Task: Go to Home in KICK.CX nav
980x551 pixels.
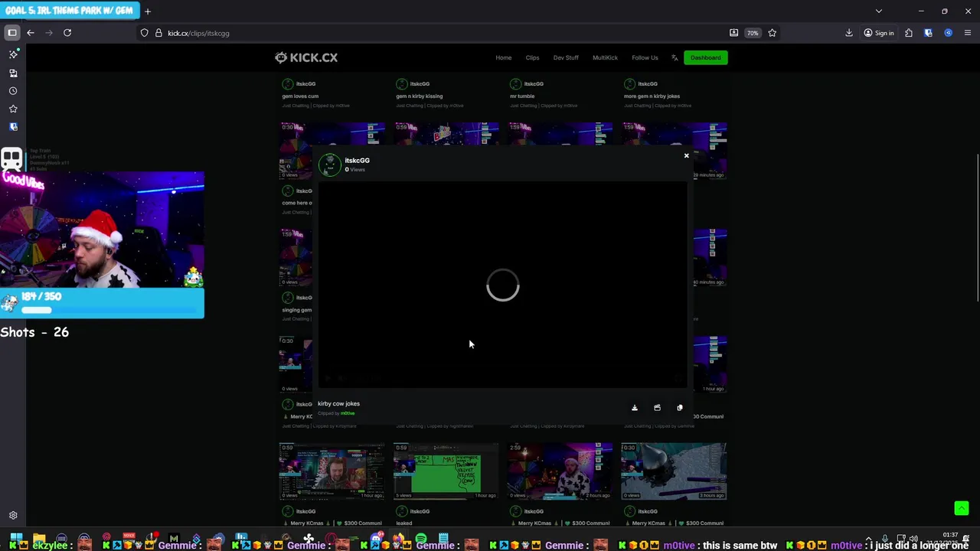Action: [503, 57]
